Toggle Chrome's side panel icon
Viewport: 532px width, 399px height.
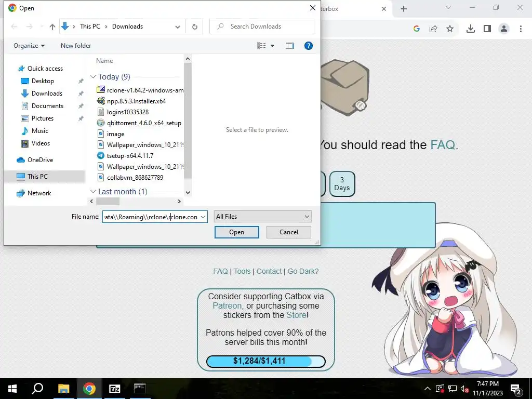487,29
